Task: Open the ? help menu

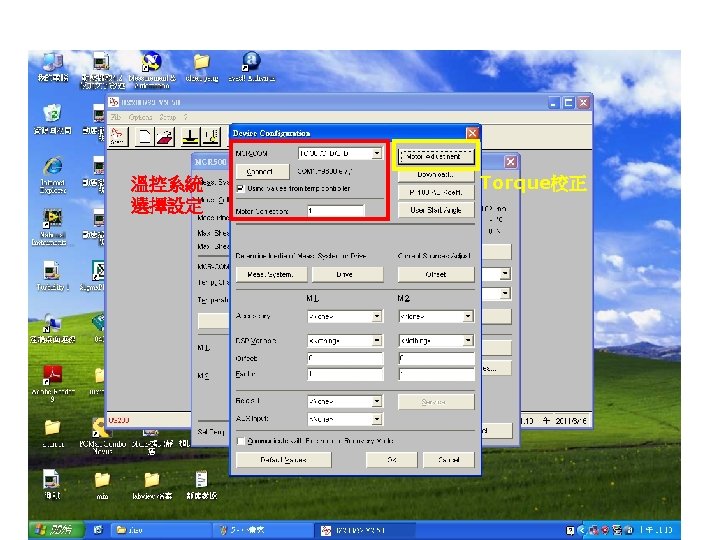Action: coord(186,117)
